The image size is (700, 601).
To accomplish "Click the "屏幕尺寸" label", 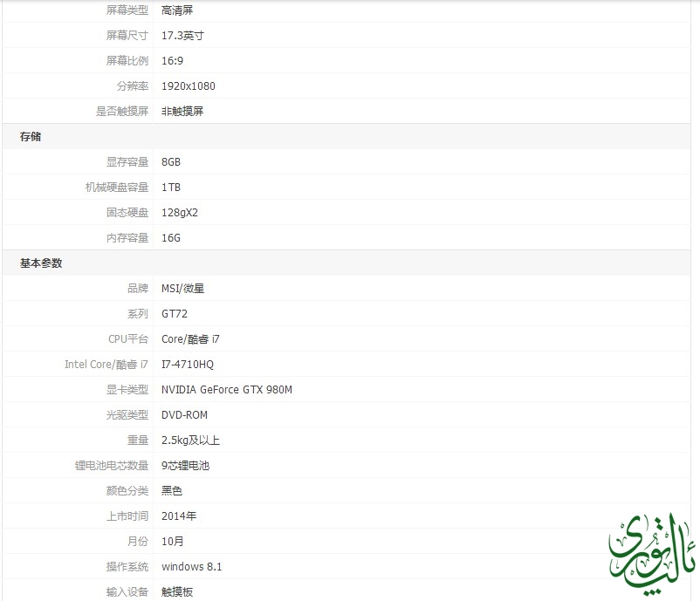I will pos(127,35).
